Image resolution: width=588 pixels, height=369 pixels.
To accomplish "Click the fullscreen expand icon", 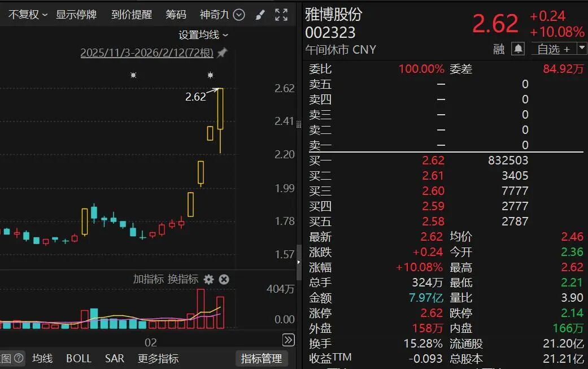I will 281,15.
